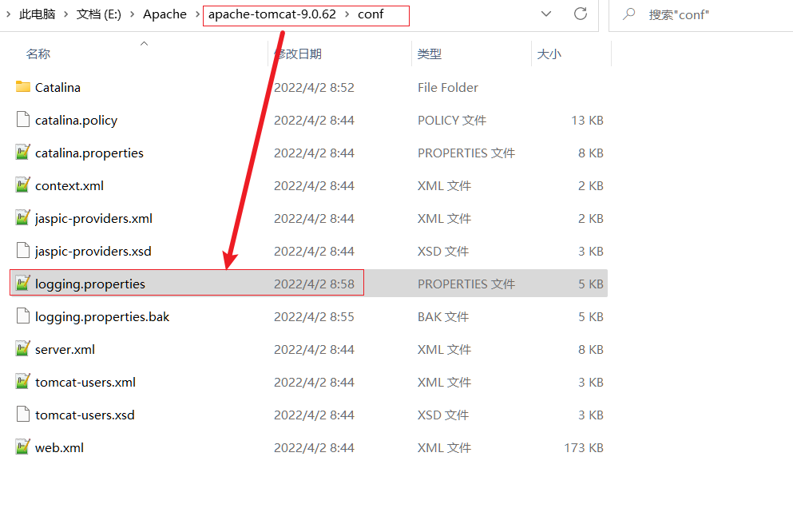Click the conf breadcrumb segment

click(371, 14)
